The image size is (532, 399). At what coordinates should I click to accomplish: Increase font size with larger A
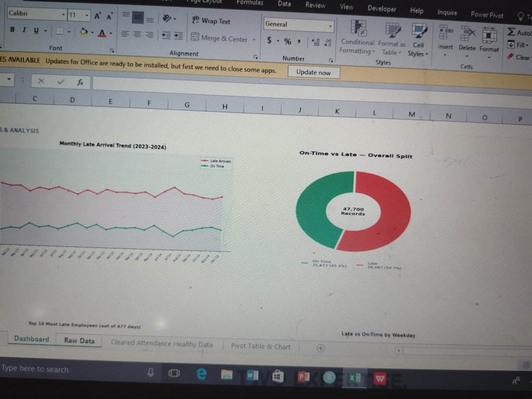98,15
